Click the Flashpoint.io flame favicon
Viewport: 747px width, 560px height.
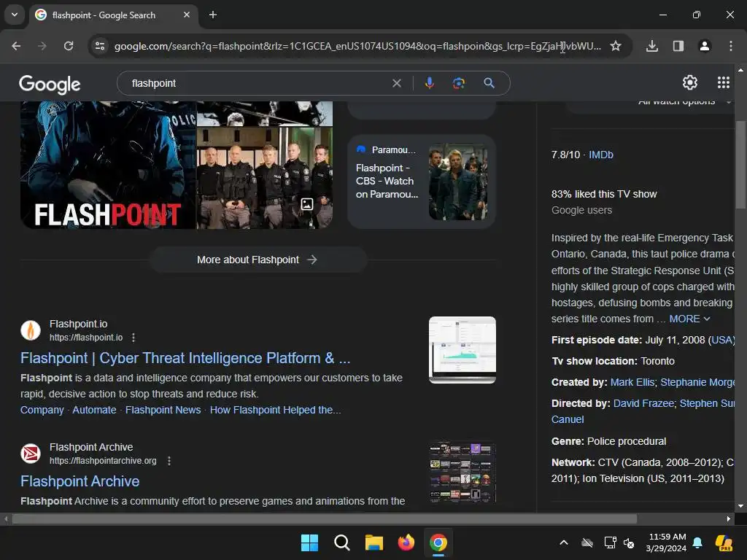tap(31, 330)
